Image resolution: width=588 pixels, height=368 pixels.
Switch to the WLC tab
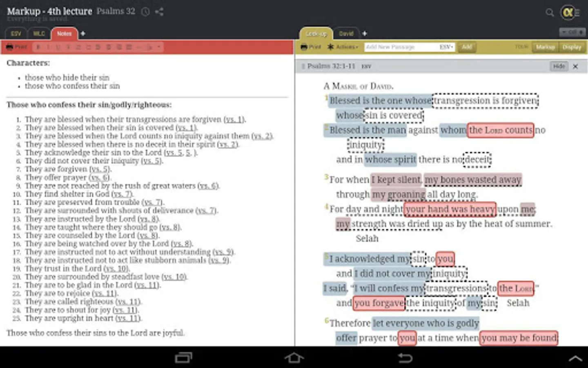click(x=39, y=34)
